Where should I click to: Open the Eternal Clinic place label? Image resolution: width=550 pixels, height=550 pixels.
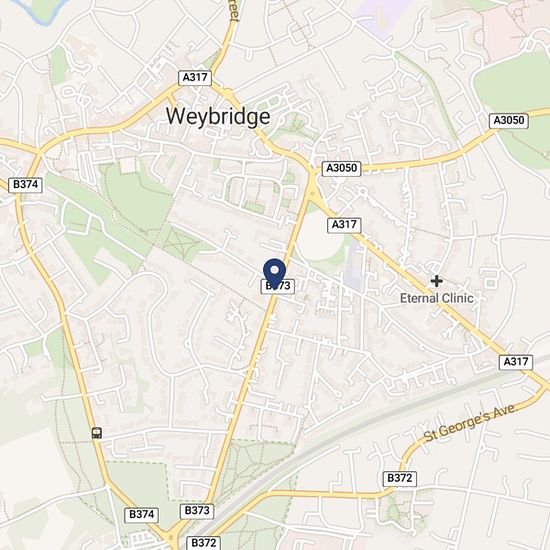437,298
